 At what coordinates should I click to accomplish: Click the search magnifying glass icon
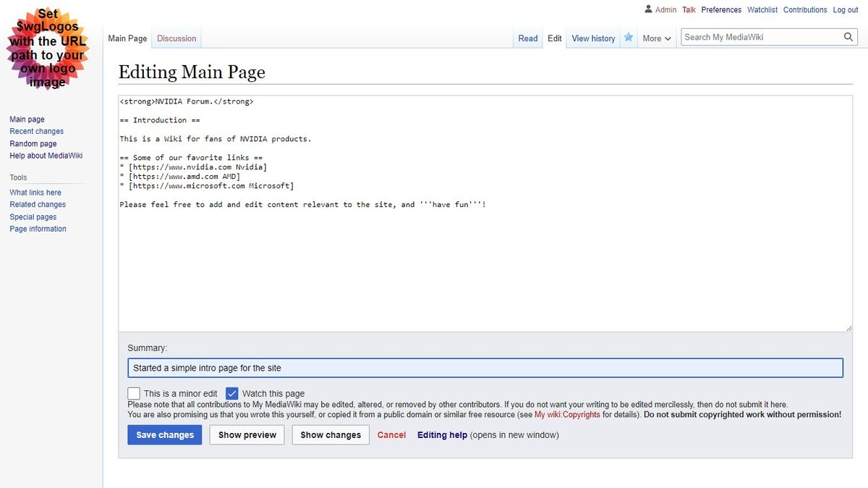pyautogui.click(x=848, y=36)
